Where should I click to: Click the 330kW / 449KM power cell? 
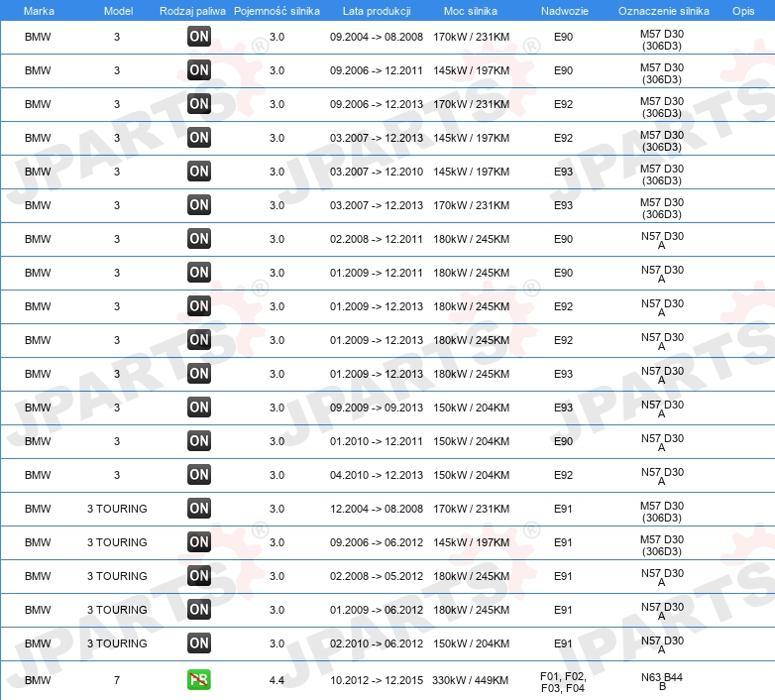point(471,680)
